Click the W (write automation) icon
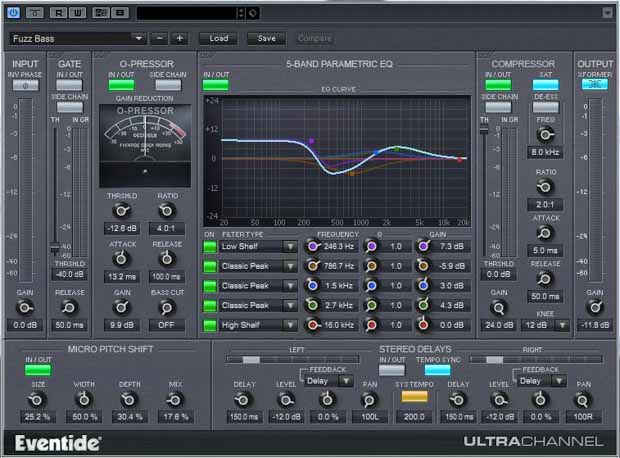620x458 pixels. (79, 12)
